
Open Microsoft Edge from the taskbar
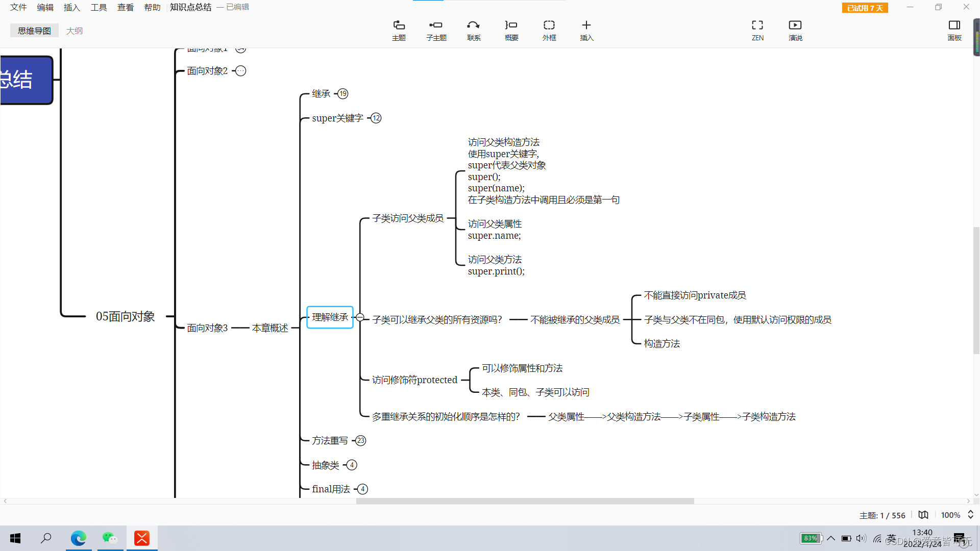pos(79,538)
